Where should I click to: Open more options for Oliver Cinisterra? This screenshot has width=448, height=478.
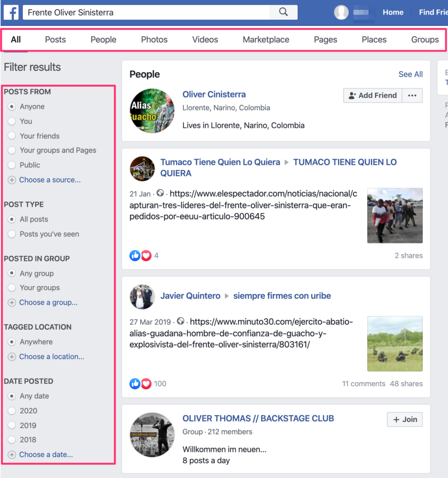pyautogui.click(x=412, y=95)
